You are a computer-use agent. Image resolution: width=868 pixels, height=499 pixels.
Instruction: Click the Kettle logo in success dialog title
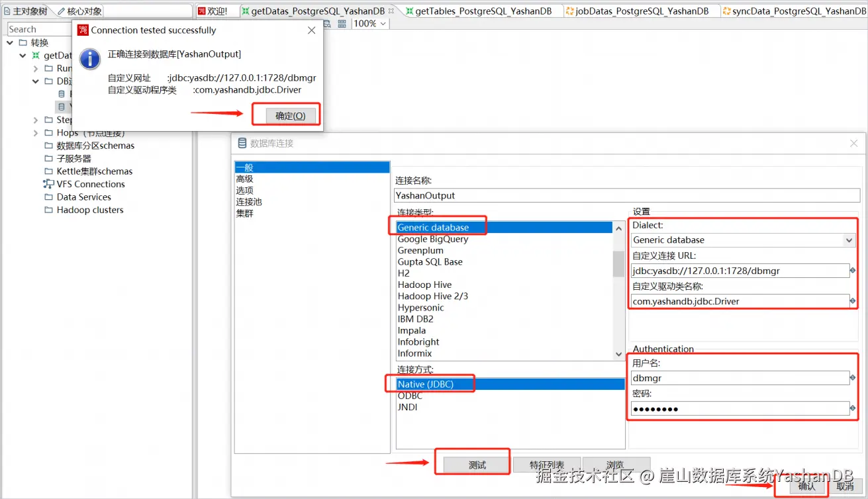(83, 30)
